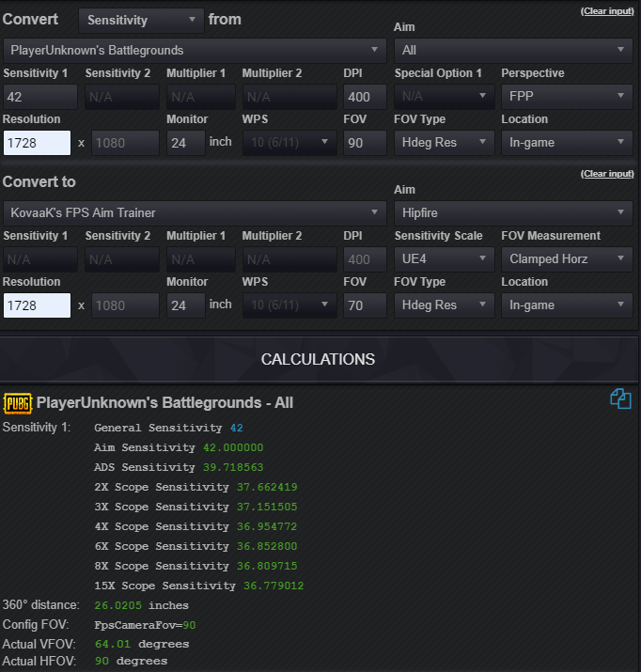Click the CALCULATIONS section header
The width and height of the screenshot is (641, 672).
point(319,359)
